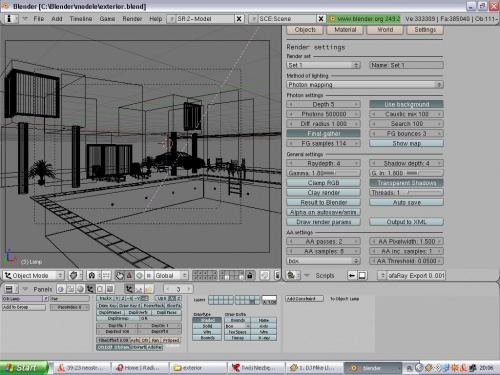Viewport: 500px width, 375px height.
Task: Toggle the Final gather option
Action: click(x=323, y=134)
